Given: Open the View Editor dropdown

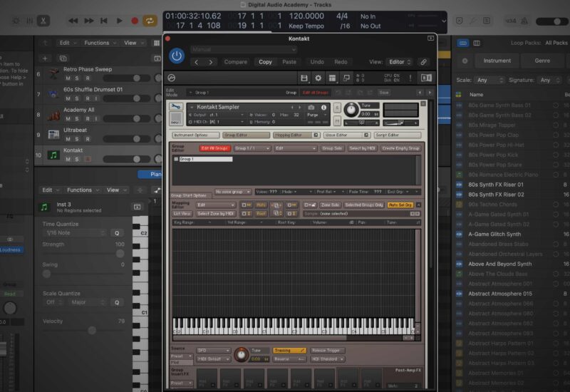Looking at the screenshot, I should 400,62.
